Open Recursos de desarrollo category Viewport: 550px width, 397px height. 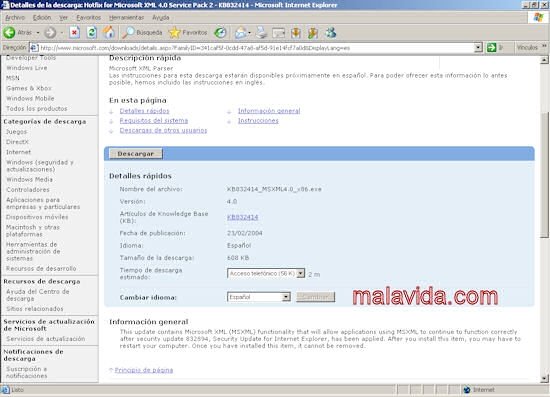[x=41, y=268]
